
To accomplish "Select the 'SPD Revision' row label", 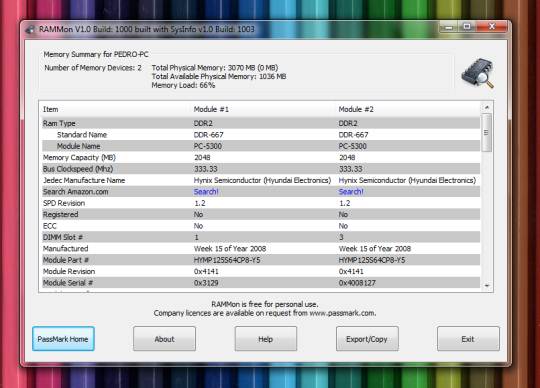I will [64, 203].
